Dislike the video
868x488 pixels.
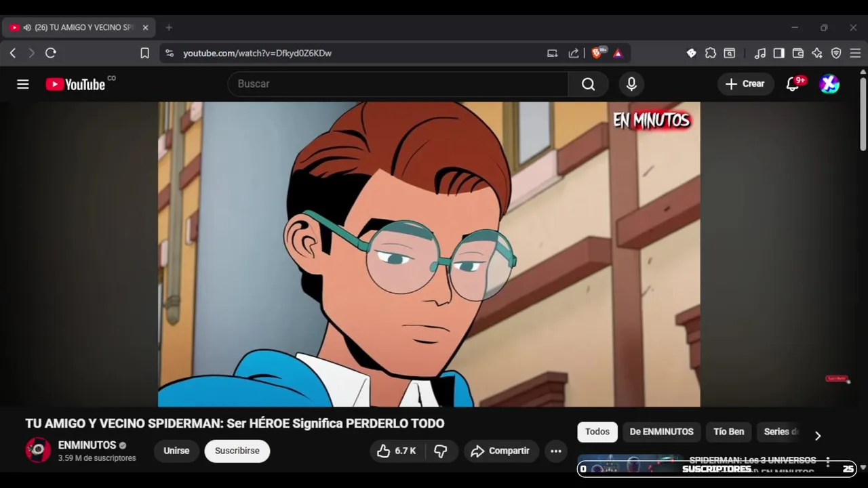(x=441, y=451)
